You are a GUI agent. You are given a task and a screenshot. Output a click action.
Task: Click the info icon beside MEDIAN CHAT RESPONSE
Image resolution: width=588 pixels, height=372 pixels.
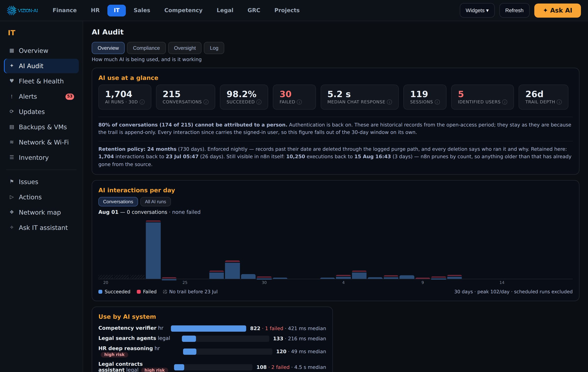click(390, 102)
